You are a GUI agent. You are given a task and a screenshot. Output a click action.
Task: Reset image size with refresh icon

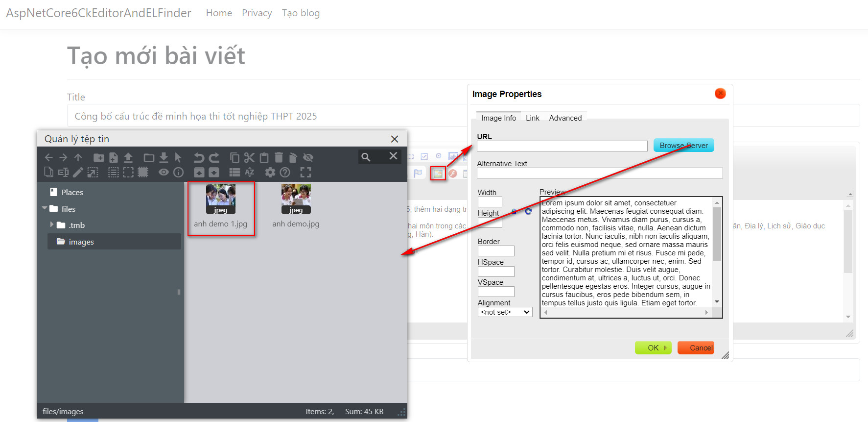(x=528, y=211)
